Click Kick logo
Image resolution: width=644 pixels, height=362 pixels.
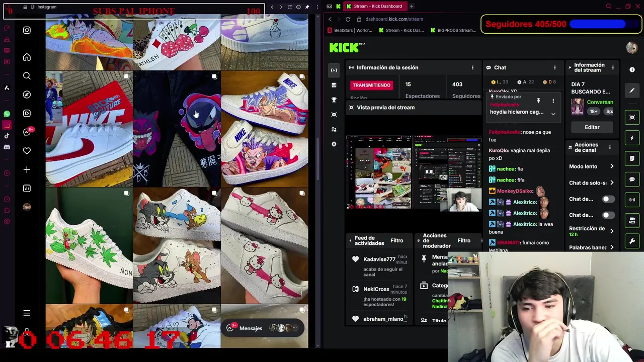[x=347, y=47]
